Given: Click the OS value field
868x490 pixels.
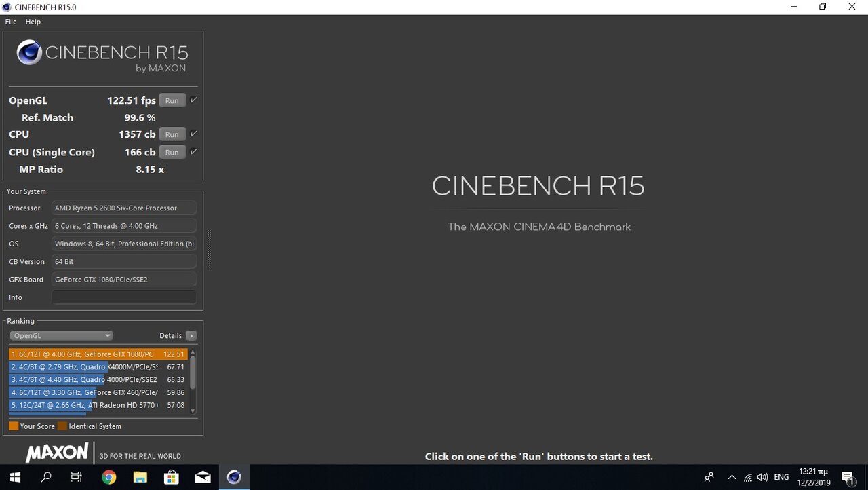Looking at the screenshot, I should [124, 244].
